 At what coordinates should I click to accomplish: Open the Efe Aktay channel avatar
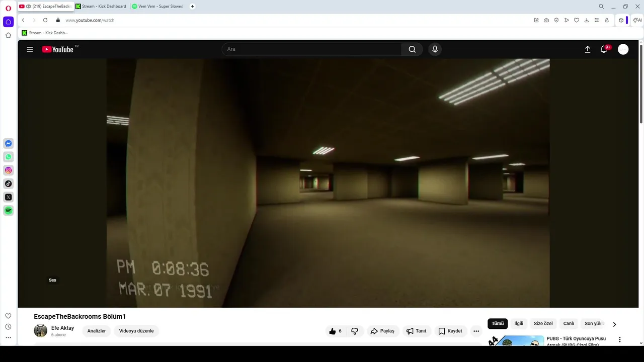[x=40, y=330]
